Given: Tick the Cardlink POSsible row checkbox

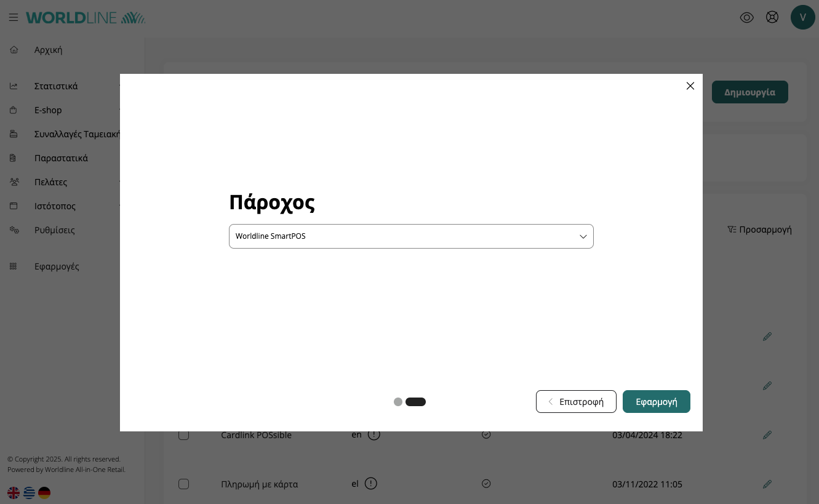Looking at the screenshot, I should tap(183, 435).
